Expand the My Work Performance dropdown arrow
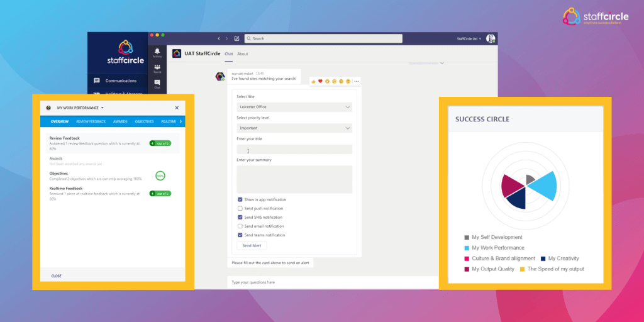The width and height of the screenshot is (644, 322). pyautogui.click(x=103, y=108)
